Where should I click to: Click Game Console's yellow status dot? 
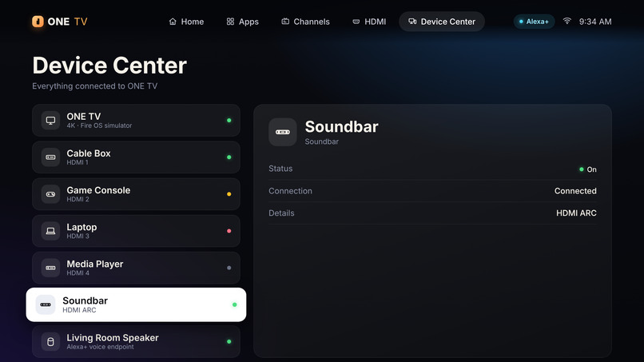(229, 194)
